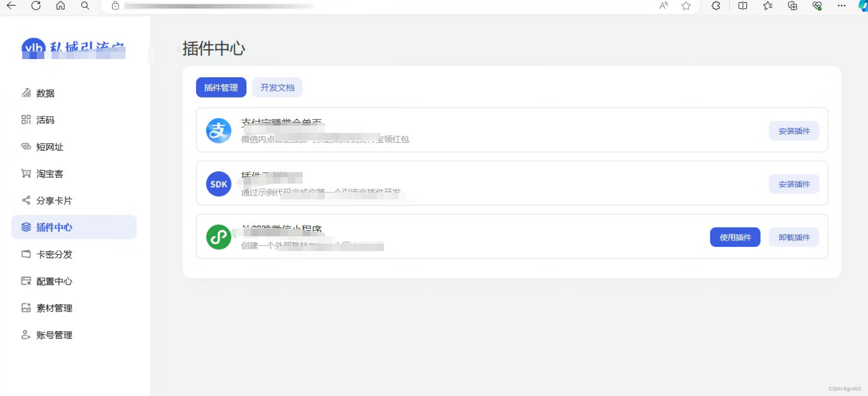
Task: Open browser essentials heart icon
Action: tap(817, 6)
